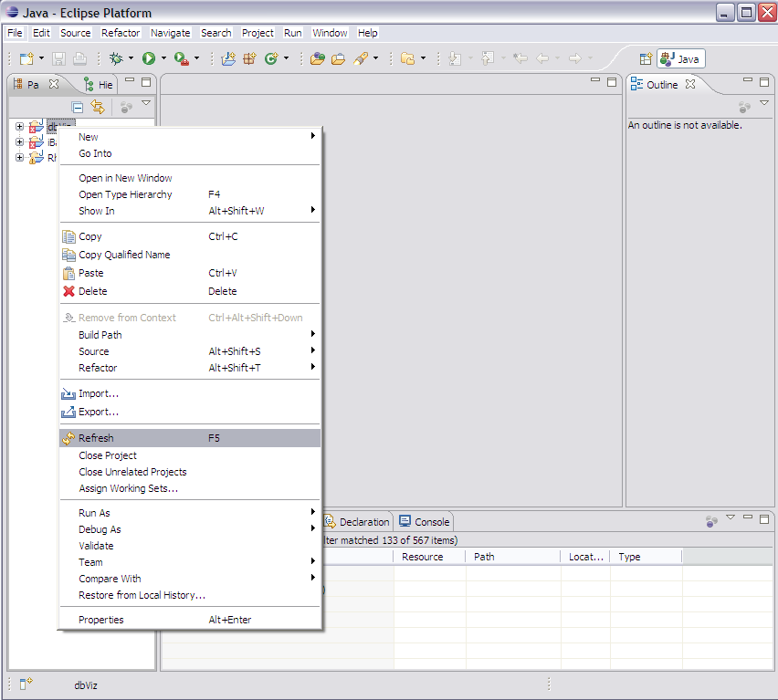
Task: Click the Type column header
Action: click(646, 557)
